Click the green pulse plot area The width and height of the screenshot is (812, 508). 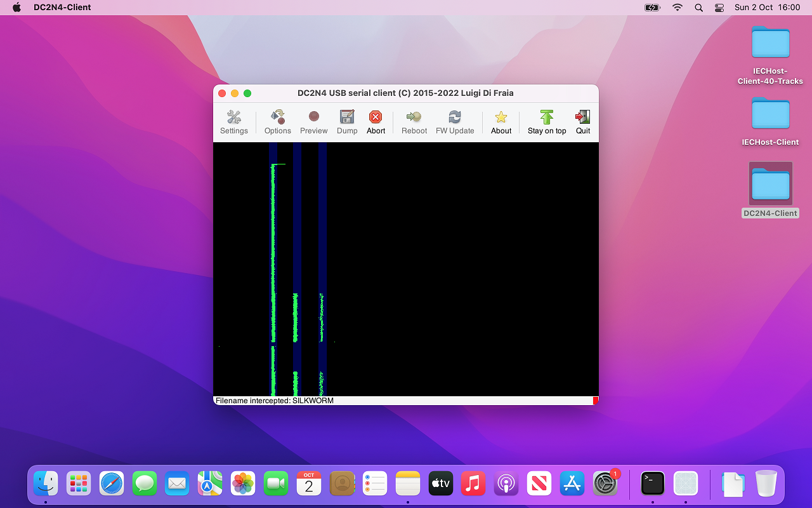(406, 269)
